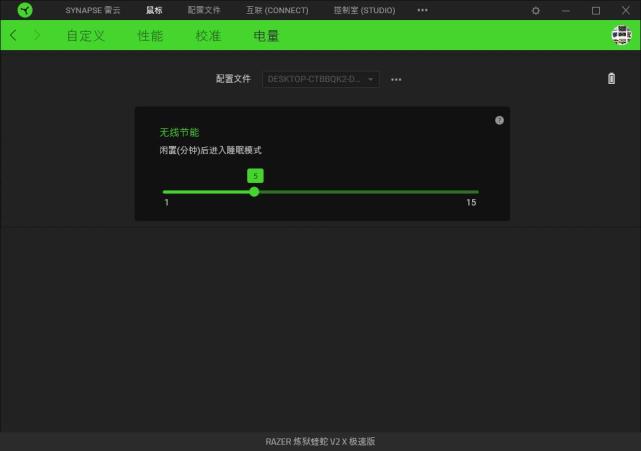Click the battery status icon
The width and height of the screenshot is (641, 451).
pos(611,78)
